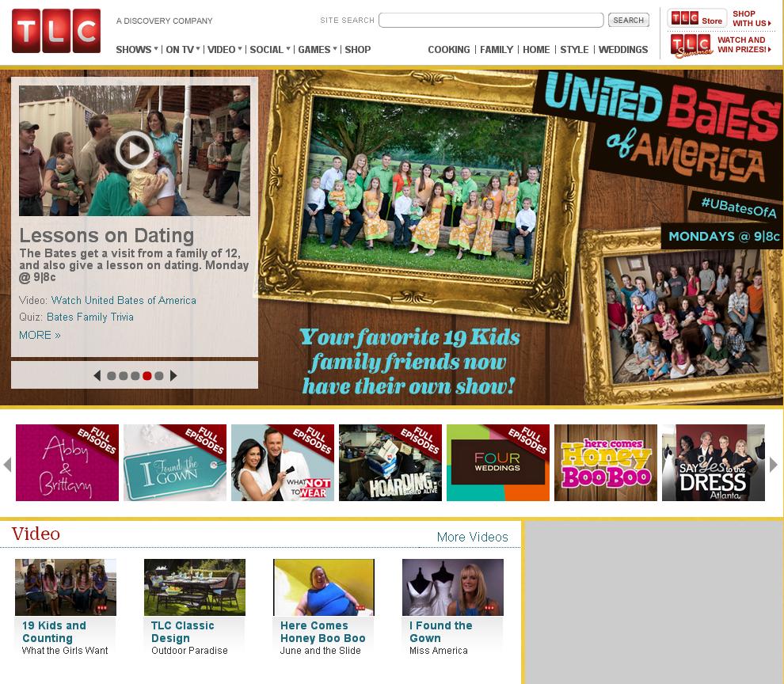Click the United Bates of America title banner
Image resolution: width=784 pixels, height=684 pixels.
[660, 130]
